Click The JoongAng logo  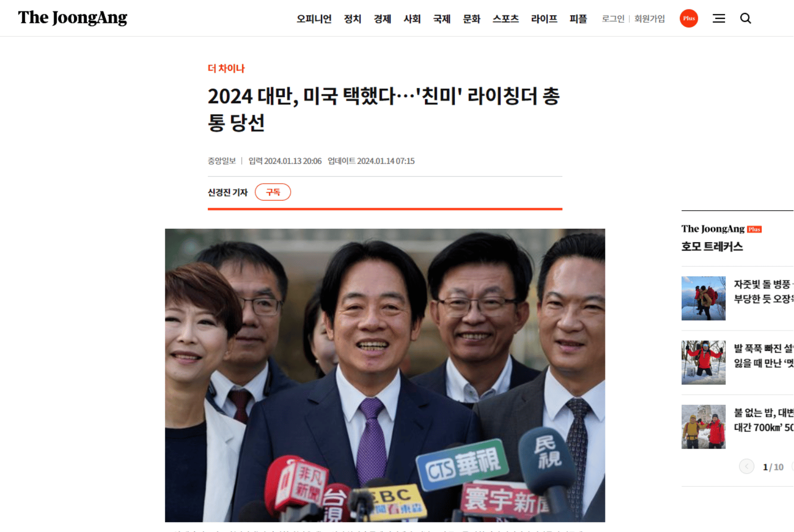tap(72, 18)
